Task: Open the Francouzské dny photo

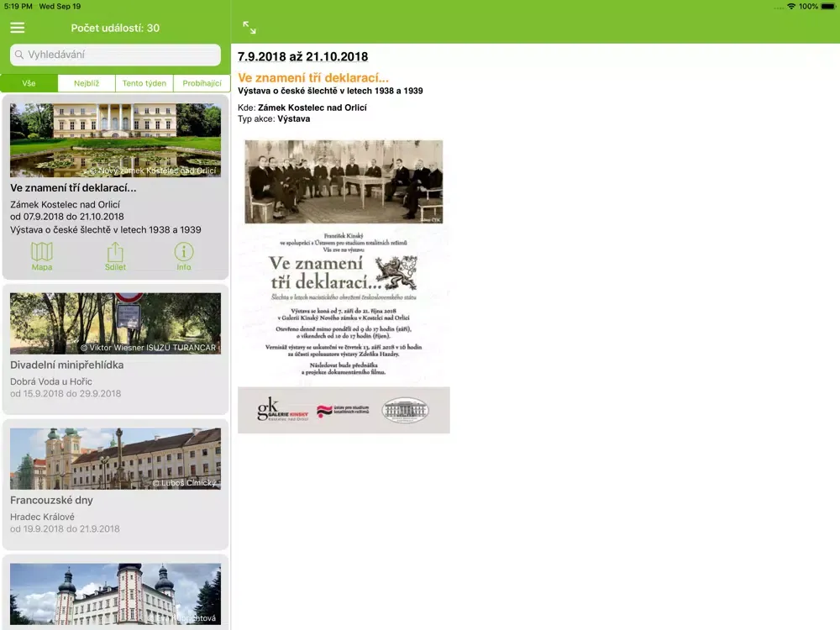Action: [115, 459]
